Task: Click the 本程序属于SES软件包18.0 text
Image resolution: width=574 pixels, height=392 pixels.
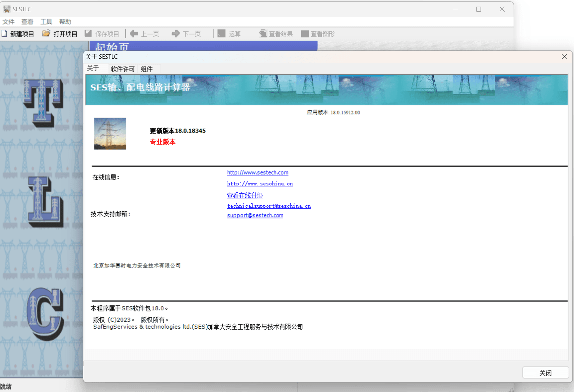Action: [129, 308]
